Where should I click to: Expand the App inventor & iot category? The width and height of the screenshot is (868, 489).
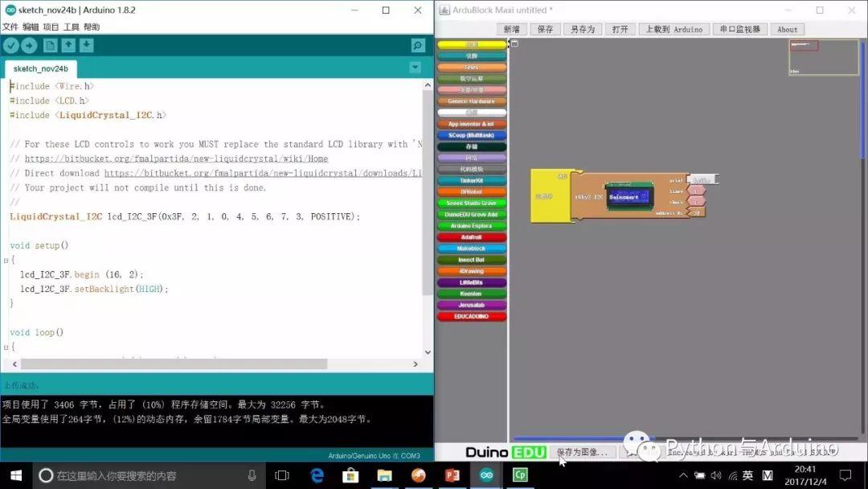tap(471, 124)
